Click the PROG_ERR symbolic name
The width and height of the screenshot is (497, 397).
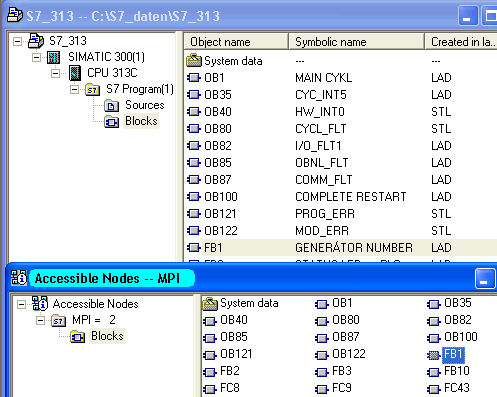click(x=325, y=214)
